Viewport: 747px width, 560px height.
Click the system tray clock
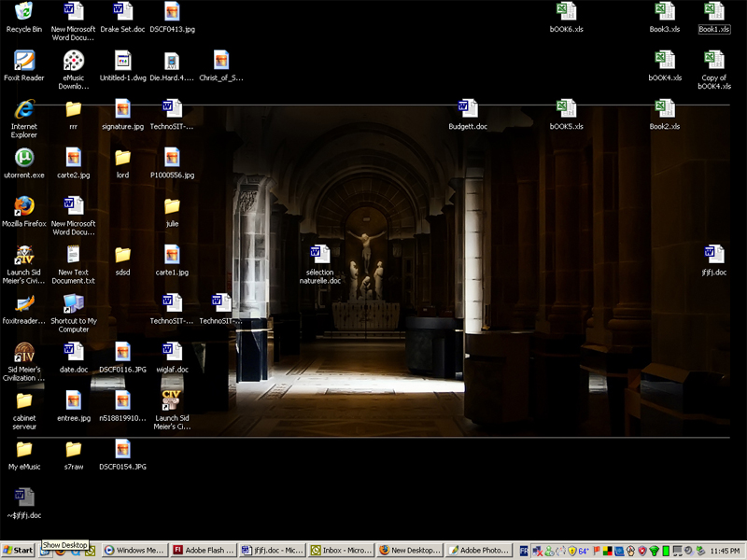[725, 551]
